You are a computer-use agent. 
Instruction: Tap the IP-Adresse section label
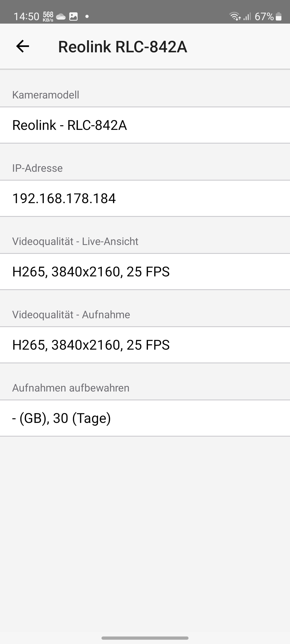pyautogui.click(x=37, y=168)
